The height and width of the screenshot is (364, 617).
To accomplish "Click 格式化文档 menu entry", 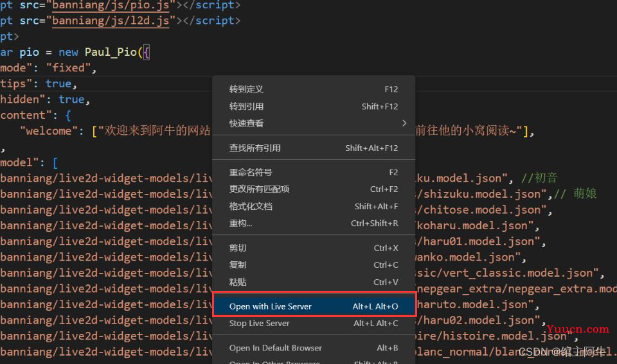I will [x=314, y=206].
